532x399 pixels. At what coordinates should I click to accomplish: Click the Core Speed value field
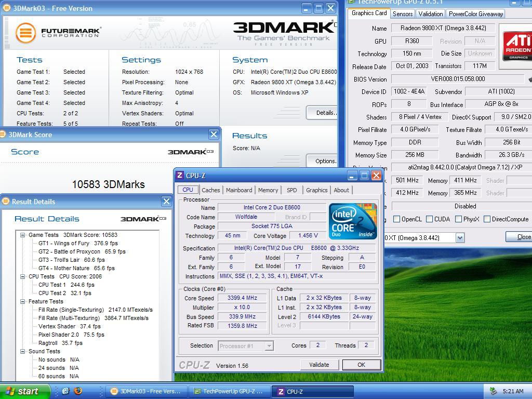[242, 298]
